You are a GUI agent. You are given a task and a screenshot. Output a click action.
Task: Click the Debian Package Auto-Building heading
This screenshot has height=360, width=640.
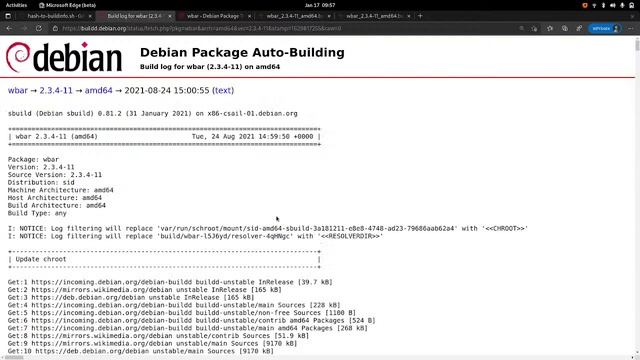[242, 52]
